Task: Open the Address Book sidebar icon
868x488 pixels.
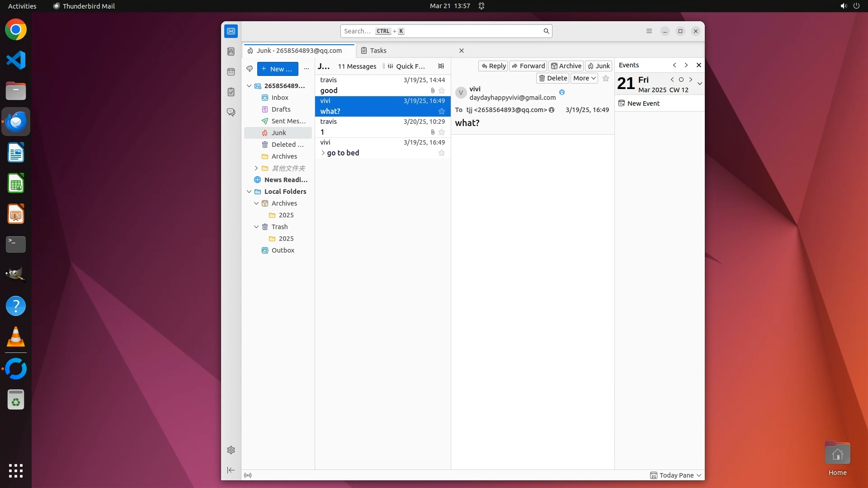Action: pyautogui.click(x=231, y=52)
